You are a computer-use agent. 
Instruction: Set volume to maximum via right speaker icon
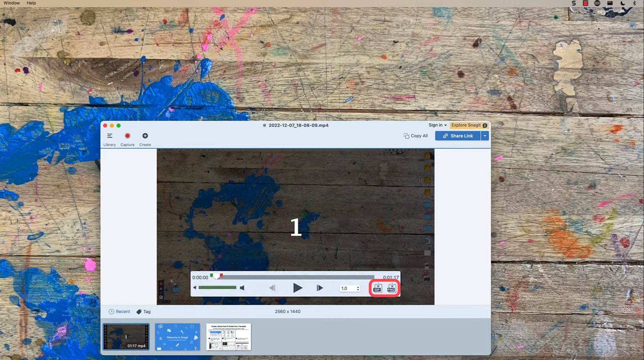pos(242,287)
